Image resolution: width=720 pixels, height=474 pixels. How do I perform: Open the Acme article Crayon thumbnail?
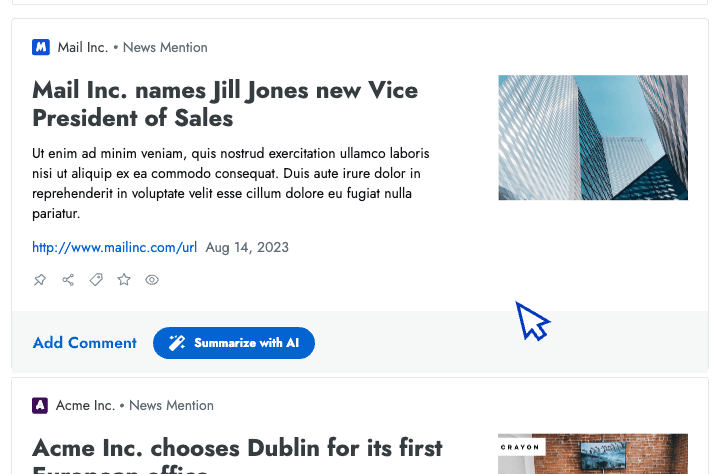tap(593, 453)
